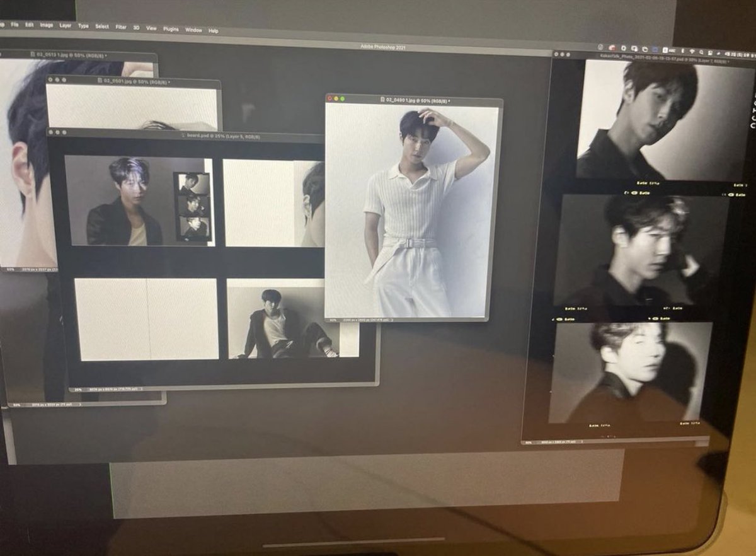Focus the 02_0513 1.jpg window title bar
756x556 pixels.
(x=78, y=55)
